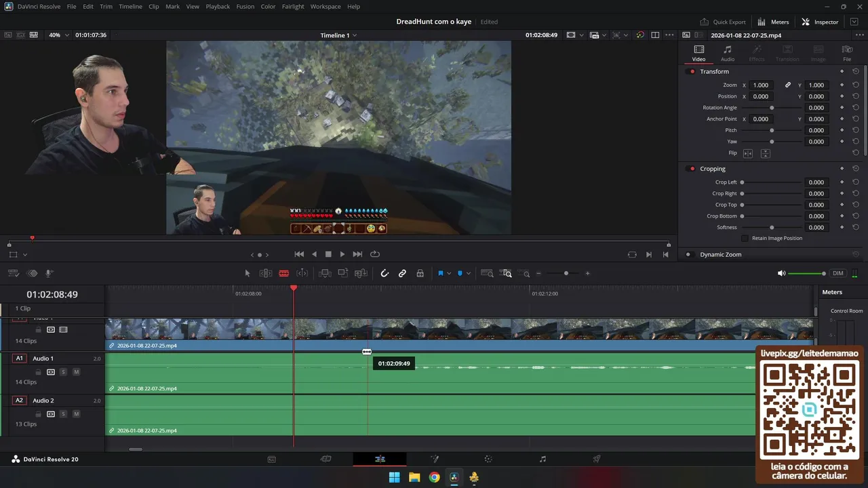The height and width of the screenshot is (488, 868).
Task: Click the Detail Zoom magnifier icon
Action: 507,273
